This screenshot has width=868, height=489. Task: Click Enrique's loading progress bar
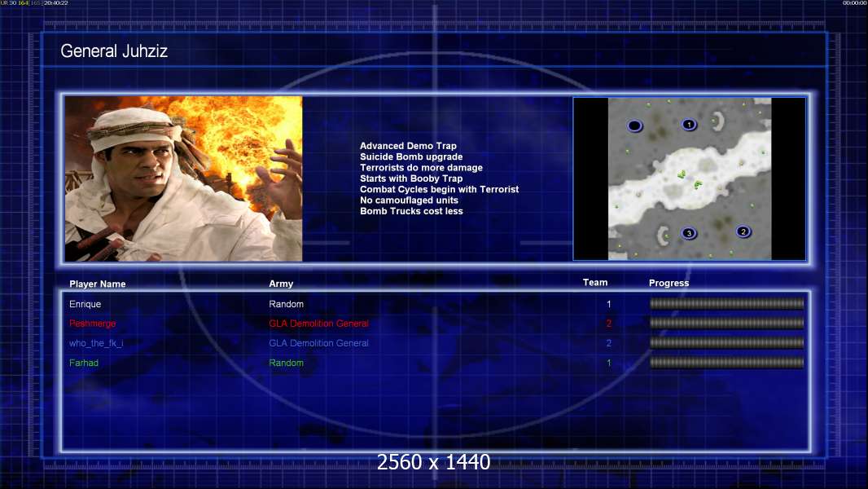pyautogui.click(x=726, y=304)
